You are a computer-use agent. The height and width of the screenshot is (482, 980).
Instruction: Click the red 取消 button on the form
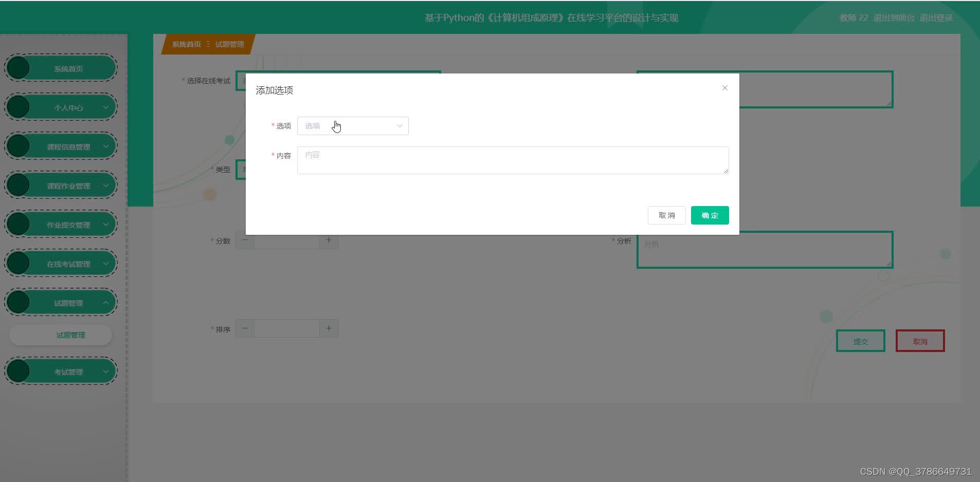point(920,341)
